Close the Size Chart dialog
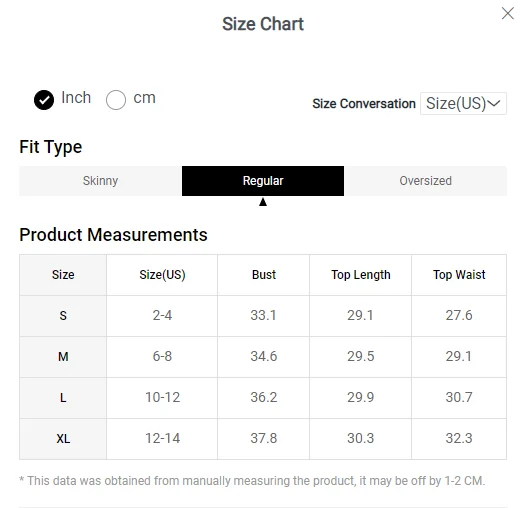The image size is (528, 508). pos(507,14)
